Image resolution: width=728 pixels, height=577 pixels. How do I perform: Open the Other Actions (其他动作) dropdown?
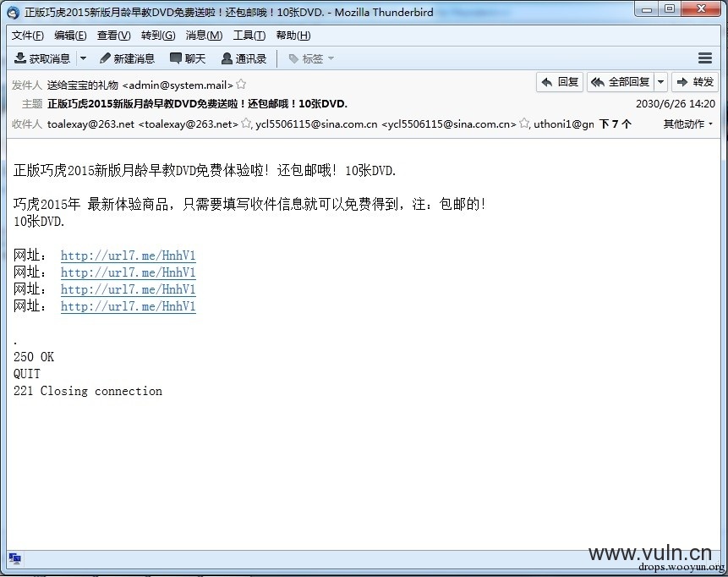687,124
